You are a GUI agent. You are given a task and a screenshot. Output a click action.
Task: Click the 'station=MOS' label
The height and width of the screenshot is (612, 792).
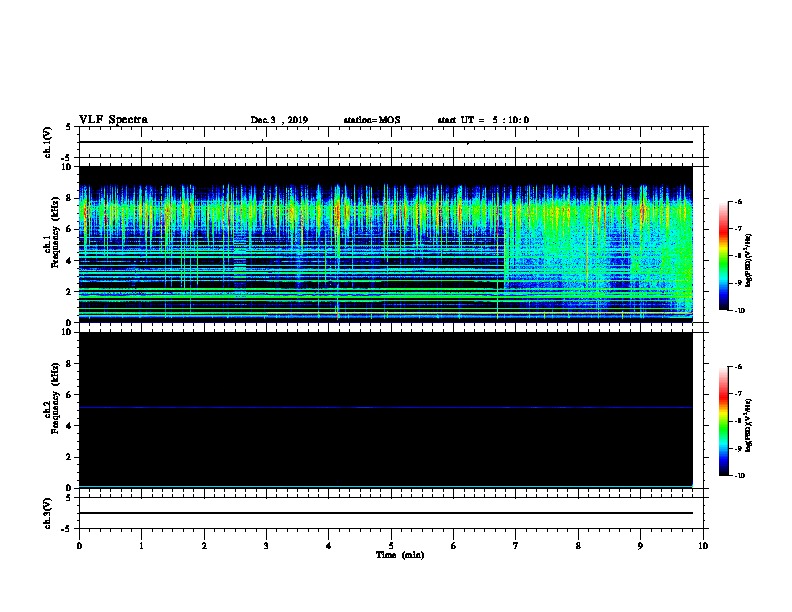(372, 120)
